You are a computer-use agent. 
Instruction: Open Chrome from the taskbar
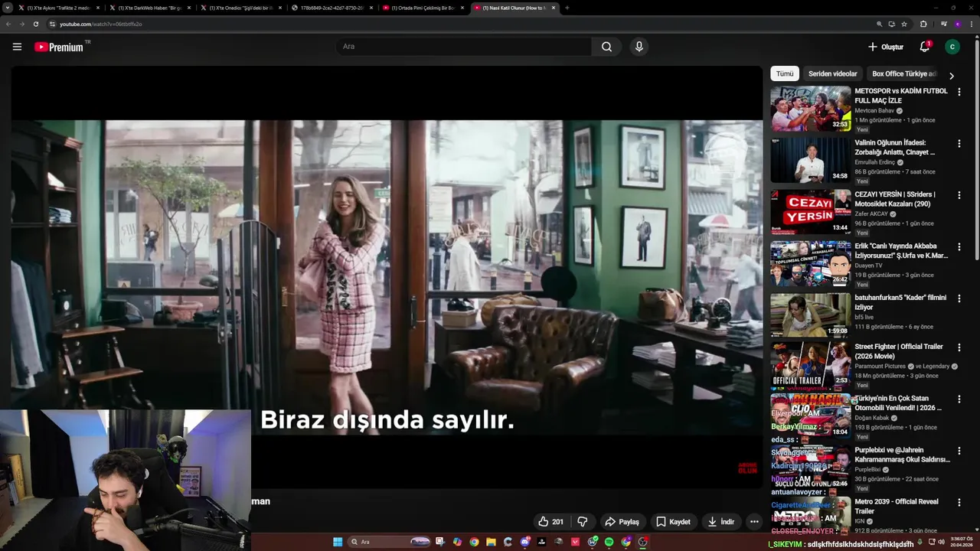(x=474, y=542)
